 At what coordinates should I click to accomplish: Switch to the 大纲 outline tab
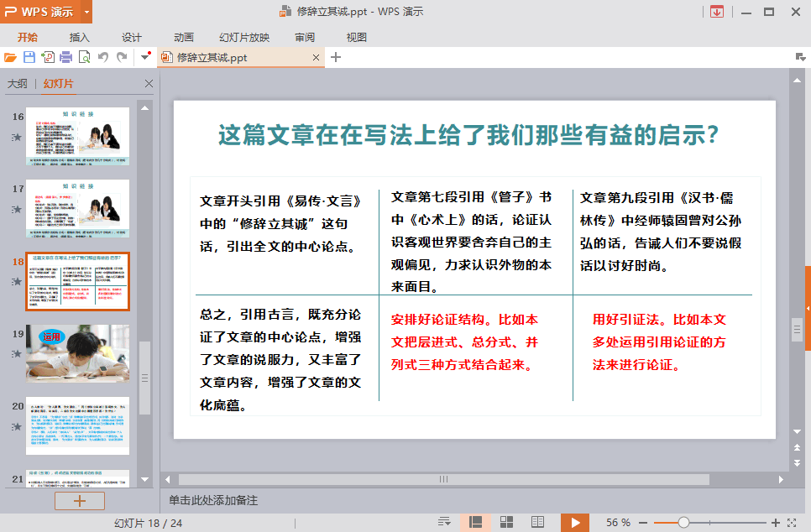(x=18, y=84)
